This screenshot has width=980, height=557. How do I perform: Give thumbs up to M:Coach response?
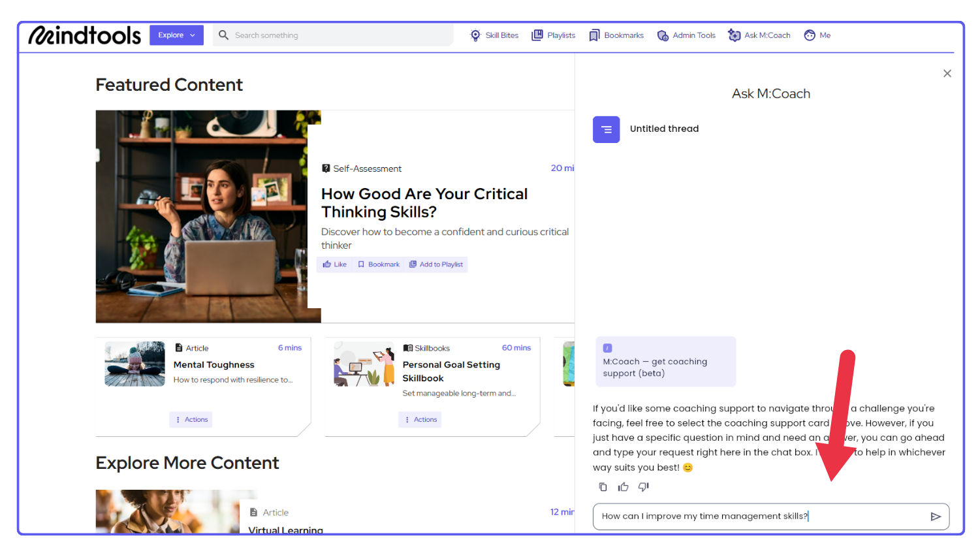click(623, 487)
